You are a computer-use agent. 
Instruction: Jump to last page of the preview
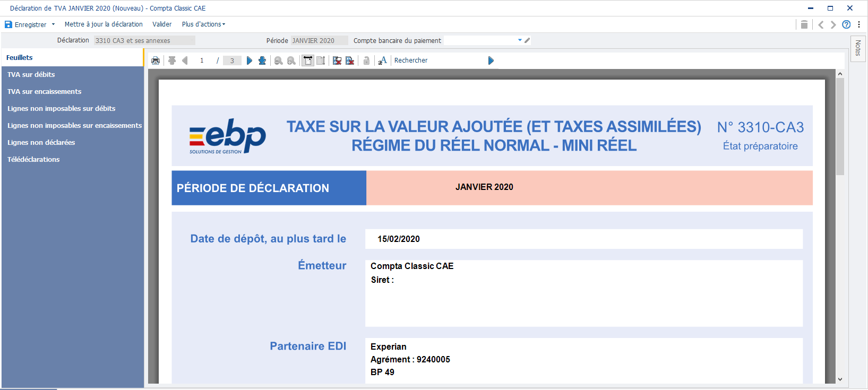tap(262, 60)
